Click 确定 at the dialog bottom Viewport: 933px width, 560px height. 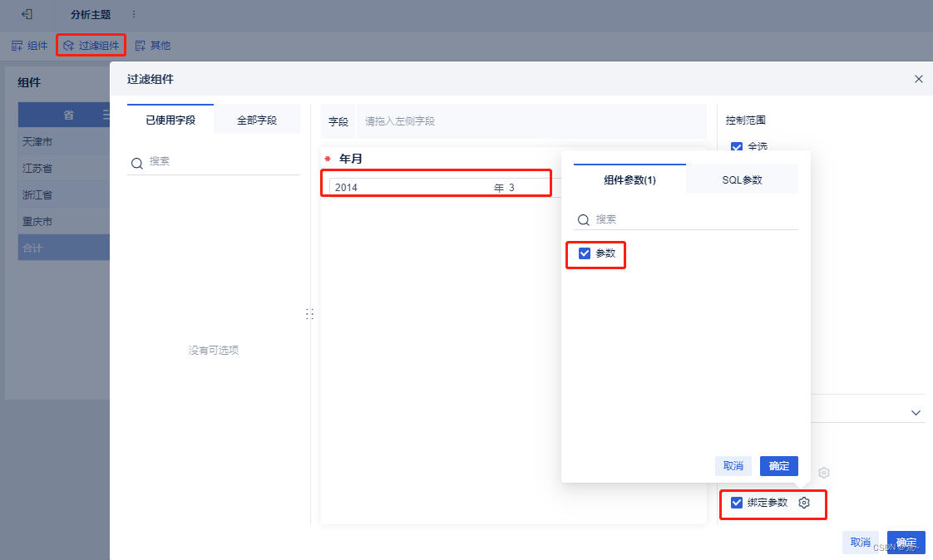(x=906, y=542)
